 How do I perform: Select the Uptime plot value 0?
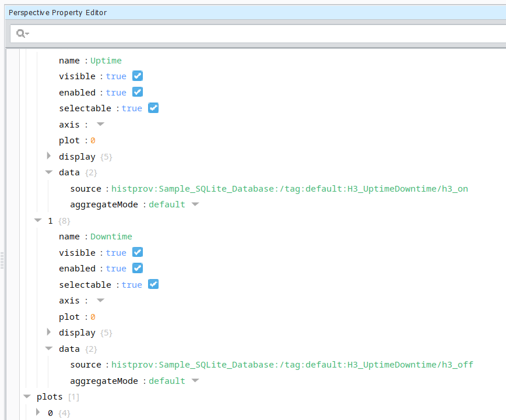pos(93,140)
